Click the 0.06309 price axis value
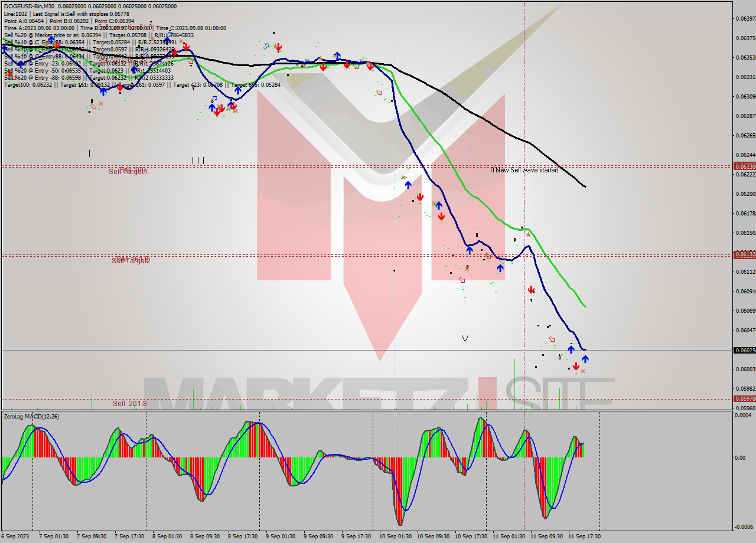 tap(745, 96)
